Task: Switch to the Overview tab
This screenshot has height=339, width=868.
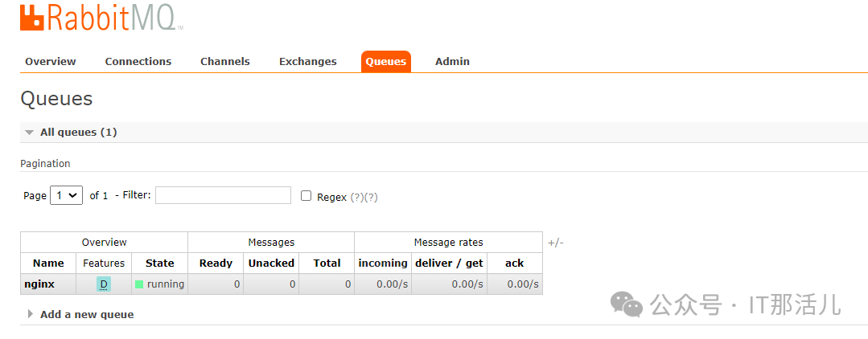Action: [51, 62]
